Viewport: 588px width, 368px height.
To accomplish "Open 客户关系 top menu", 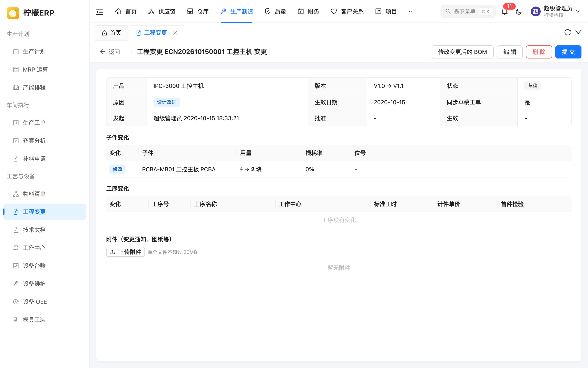I will (347, 11).
